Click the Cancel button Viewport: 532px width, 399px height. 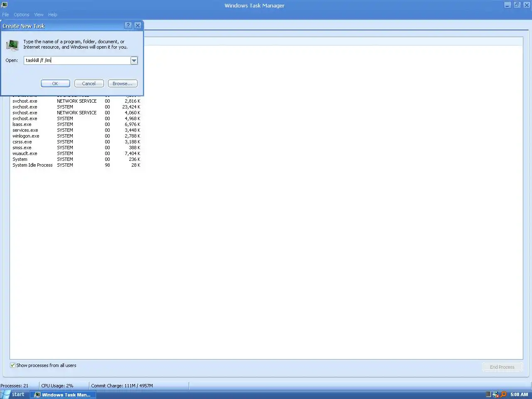89,84
